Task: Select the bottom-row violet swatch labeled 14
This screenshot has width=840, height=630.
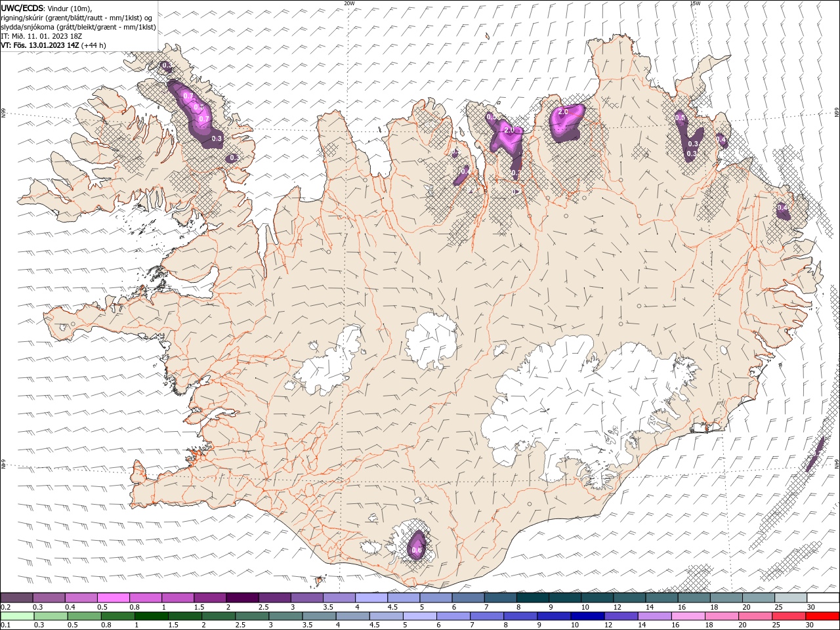Action: pos(654,616)
